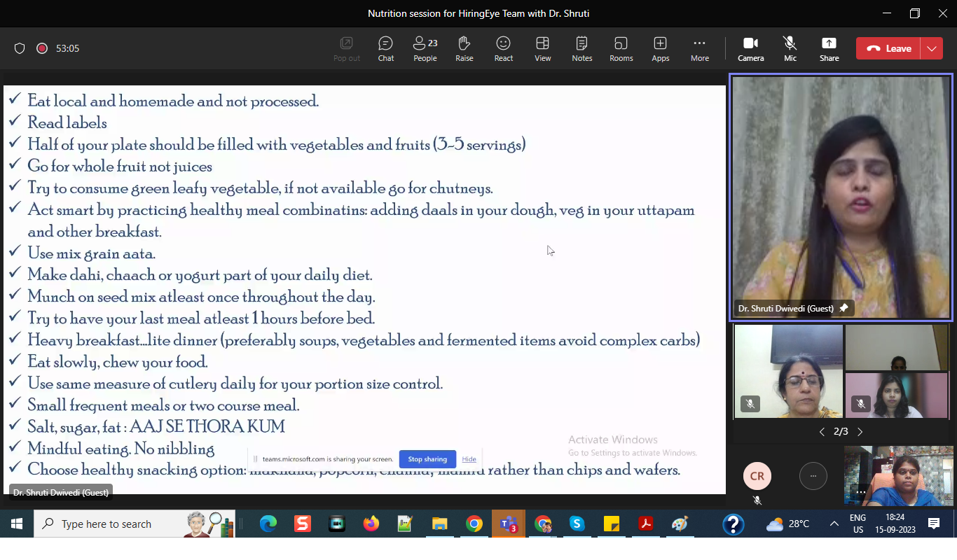Open the Apps menu in Teams
This screenshot has height=560, width=957.
coord(660,49)
